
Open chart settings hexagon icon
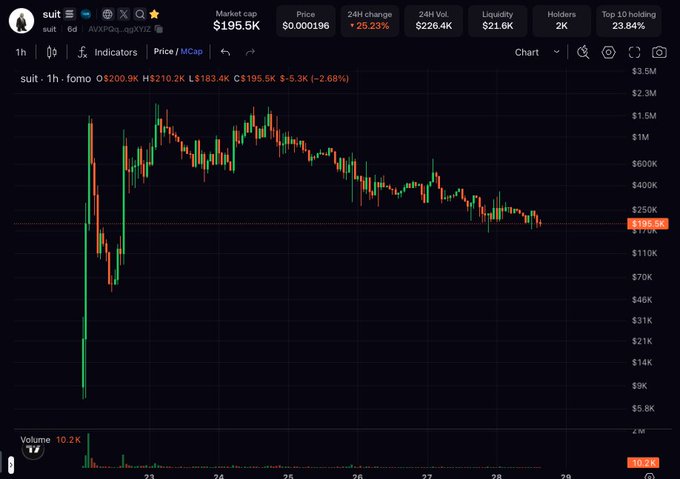[x=608, y=52]
